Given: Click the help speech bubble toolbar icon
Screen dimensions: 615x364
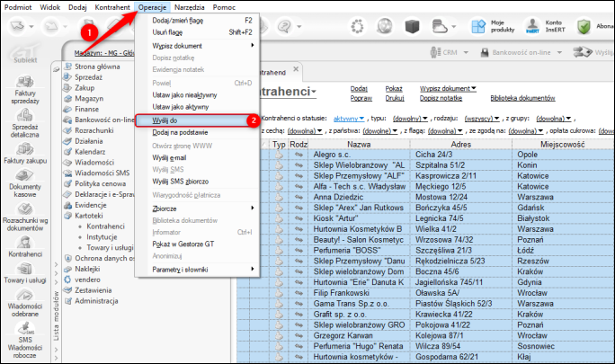Looking at the screenshot, I should pos(284,26).
